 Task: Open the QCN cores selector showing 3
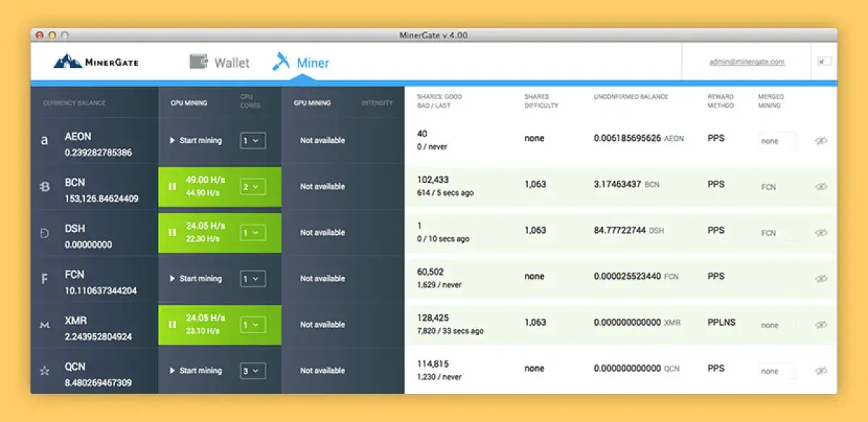252,370
